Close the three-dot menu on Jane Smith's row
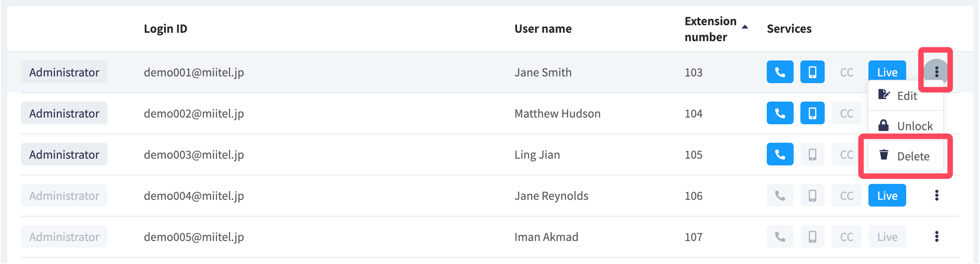Screen dimensions: 980x264 click(936, 71)
